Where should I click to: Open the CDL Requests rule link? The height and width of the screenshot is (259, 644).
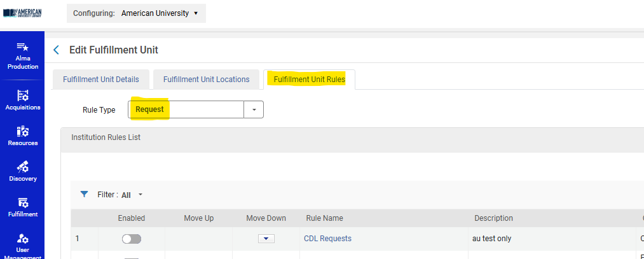(x=327, y=239)
